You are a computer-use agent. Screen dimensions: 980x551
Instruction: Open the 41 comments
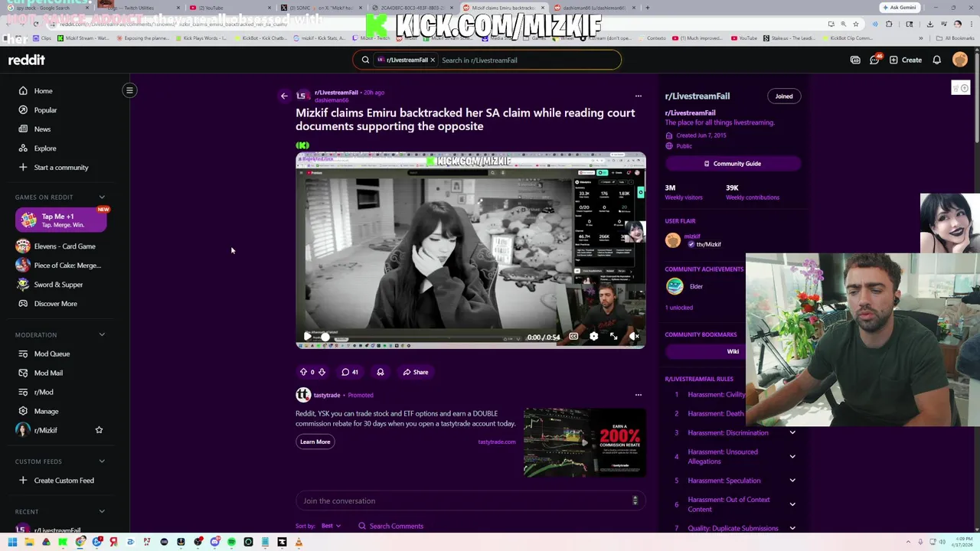[350, 372]
